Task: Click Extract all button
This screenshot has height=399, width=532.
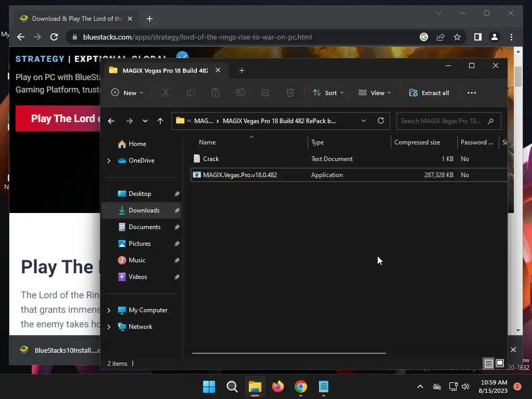Action: (x=429, y=92)
